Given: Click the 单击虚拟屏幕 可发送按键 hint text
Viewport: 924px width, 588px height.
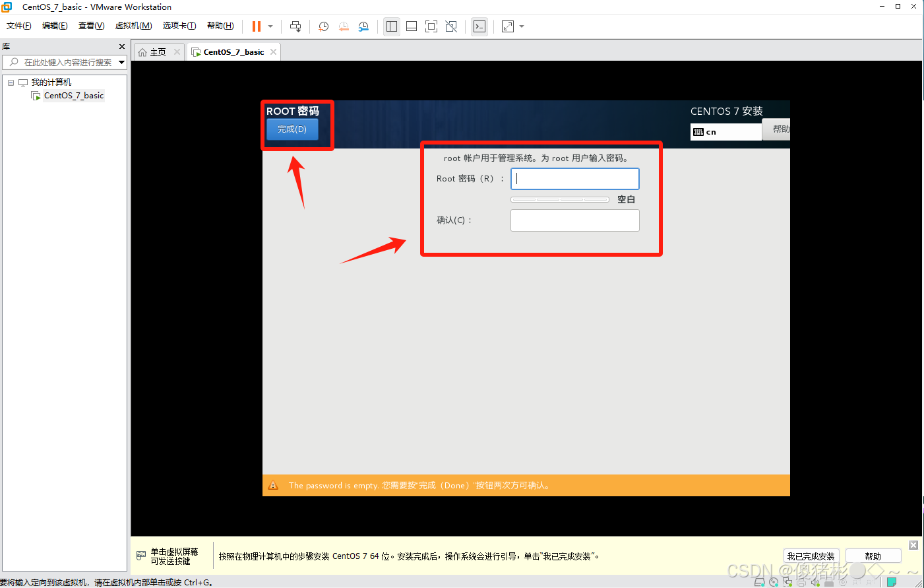Looking at the screenshot, I should click(x=174, y=556).
